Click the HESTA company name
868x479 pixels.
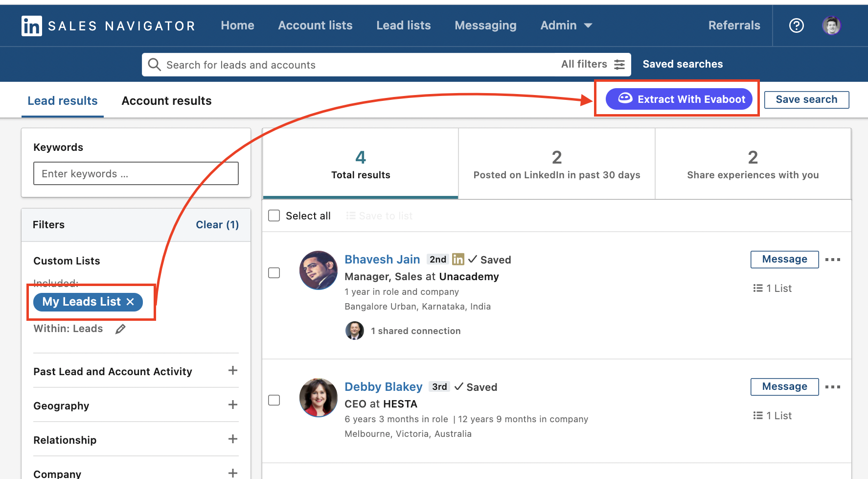400,404
